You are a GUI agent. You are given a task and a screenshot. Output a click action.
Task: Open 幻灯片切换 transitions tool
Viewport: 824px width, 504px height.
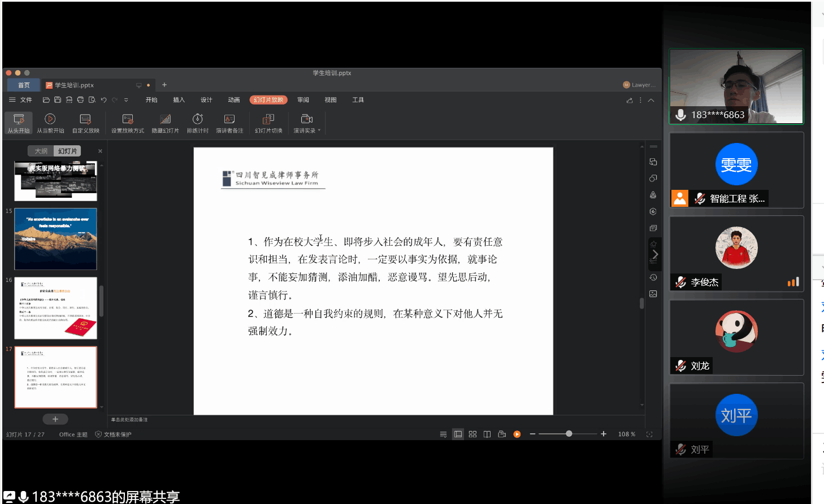pos(268,119)
